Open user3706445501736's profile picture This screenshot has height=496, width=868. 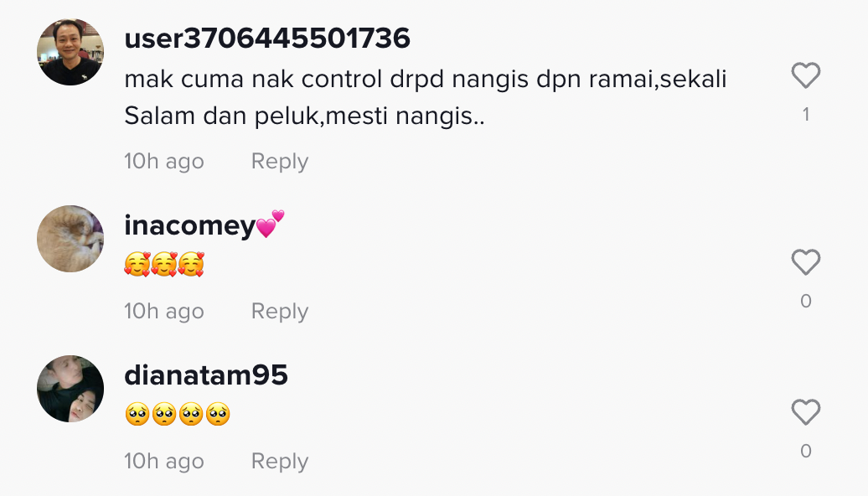click(x=70, y=52)
